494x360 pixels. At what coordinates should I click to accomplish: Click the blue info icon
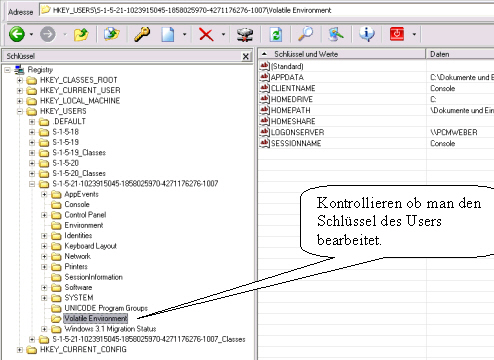[x=367, y=34]
